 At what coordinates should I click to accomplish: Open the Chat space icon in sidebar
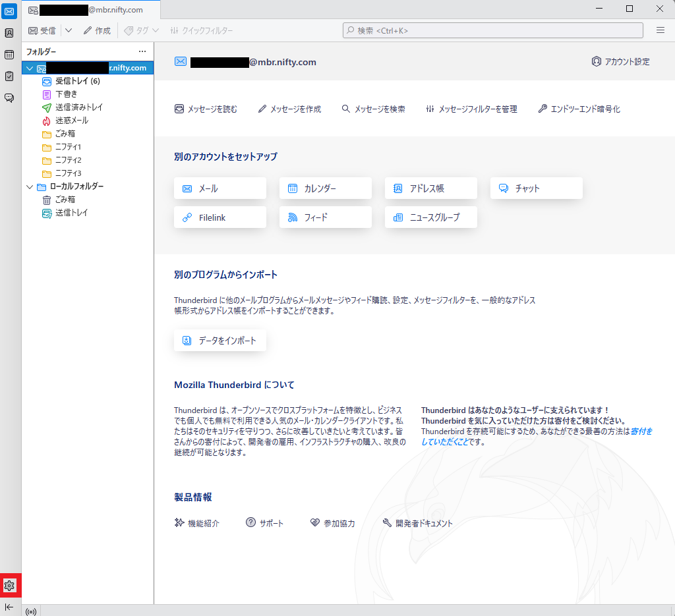[9, 98]
